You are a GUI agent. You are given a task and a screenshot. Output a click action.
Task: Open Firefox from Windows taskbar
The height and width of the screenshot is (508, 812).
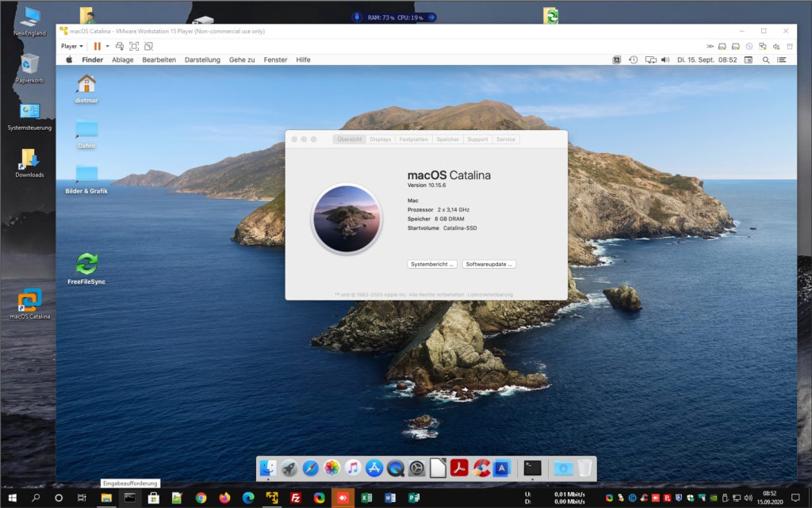click(224, 498)
